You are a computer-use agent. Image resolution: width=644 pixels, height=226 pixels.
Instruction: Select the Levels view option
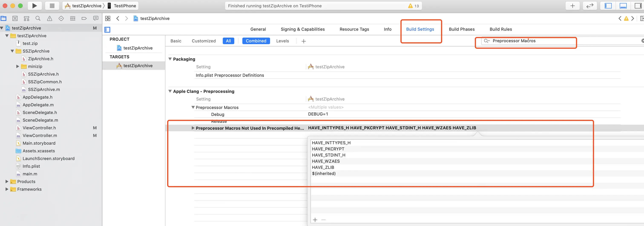283,41
